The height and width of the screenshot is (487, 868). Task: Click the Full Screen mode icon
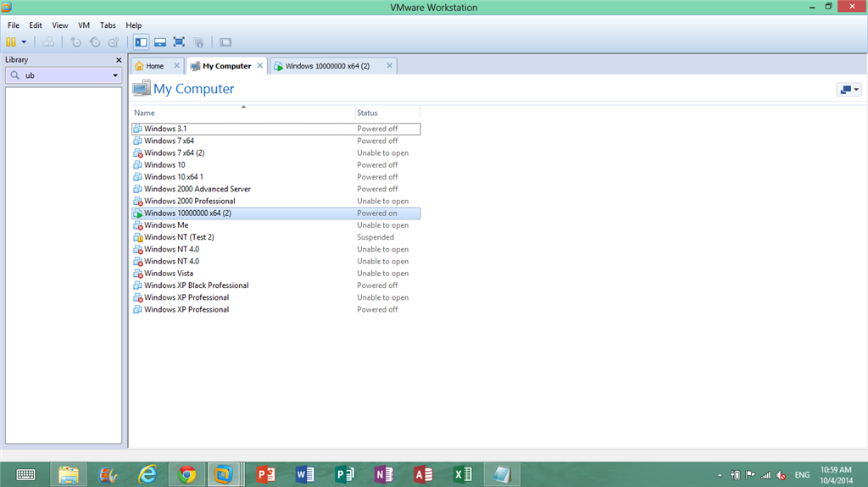[x=179, y=42]
